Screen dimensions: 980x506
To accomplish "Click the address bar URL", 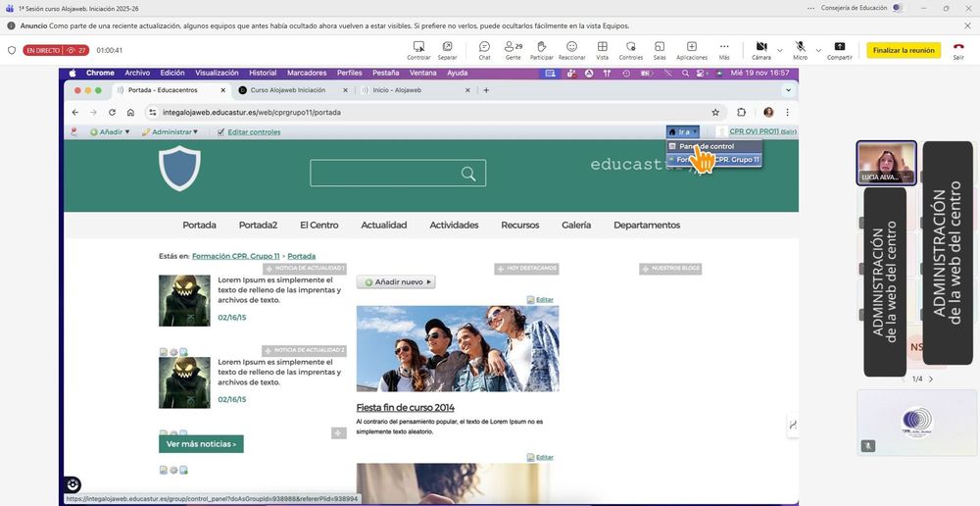I will [252, 113].
